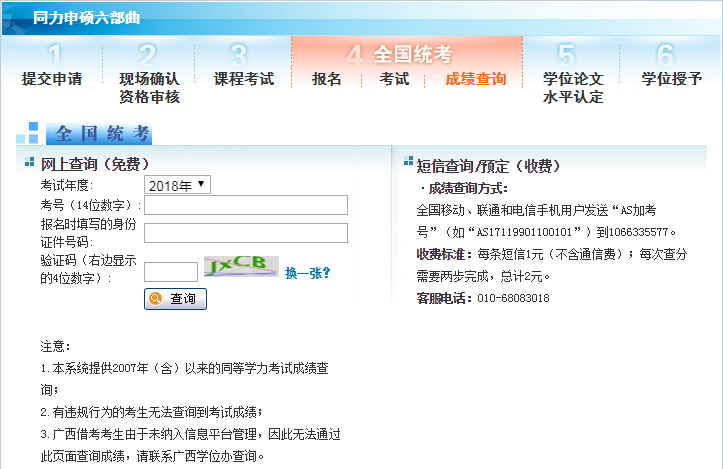The width and height of the screenshot is (723, 469).
Task: Open step 2 现场确认资格审核
Action: click(149, 88)
